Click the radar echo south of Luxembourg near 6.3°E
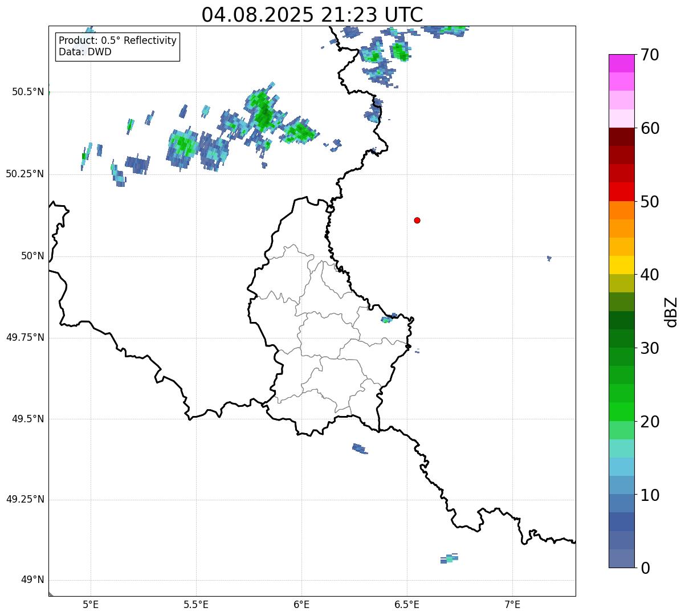Screen dimensions: 685x616 coord(360,448)
